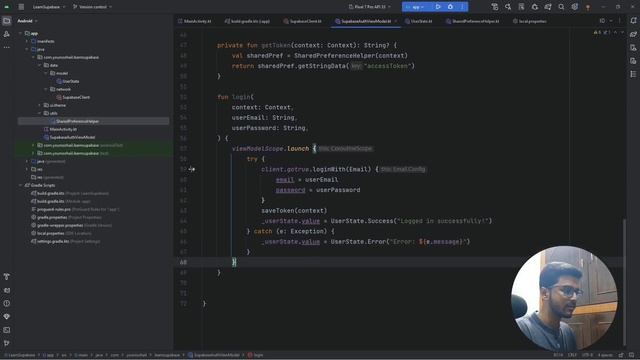This screenshot has height=360, width=640.
Task: Open Device Manager on right strip
Action: (x=633, y=48)
